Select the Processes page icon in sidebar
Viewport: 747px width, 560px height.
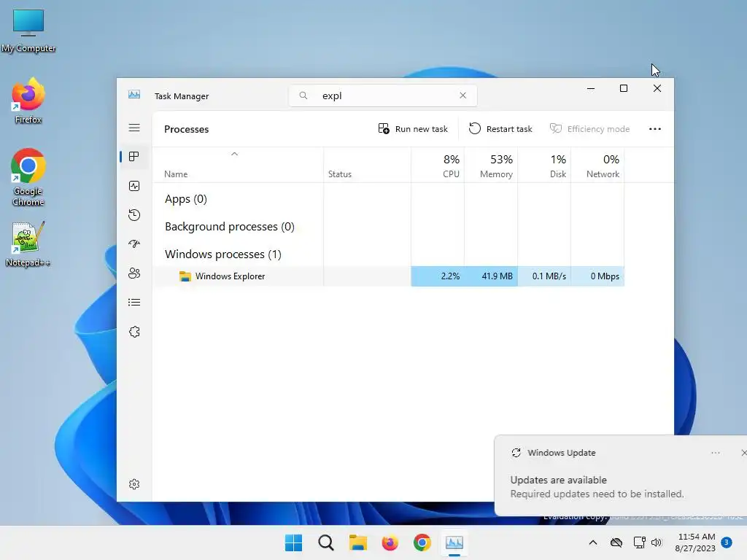coord(134,157)
